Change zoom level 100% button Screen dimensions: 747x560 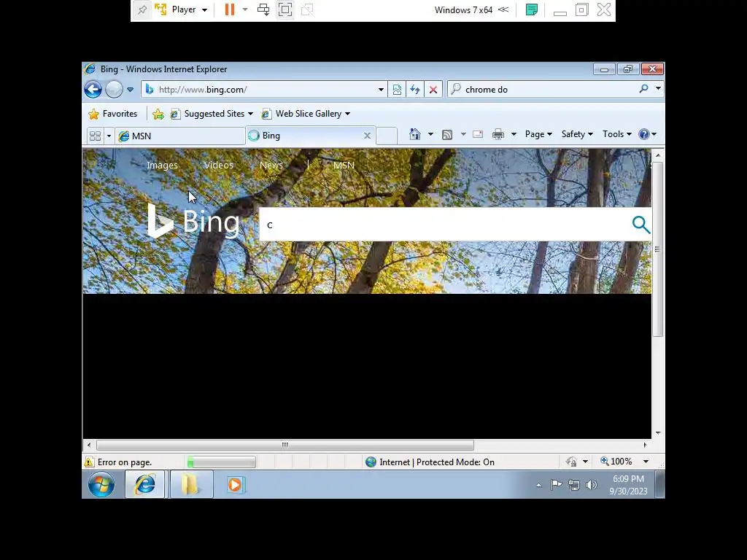click(616, 462)
